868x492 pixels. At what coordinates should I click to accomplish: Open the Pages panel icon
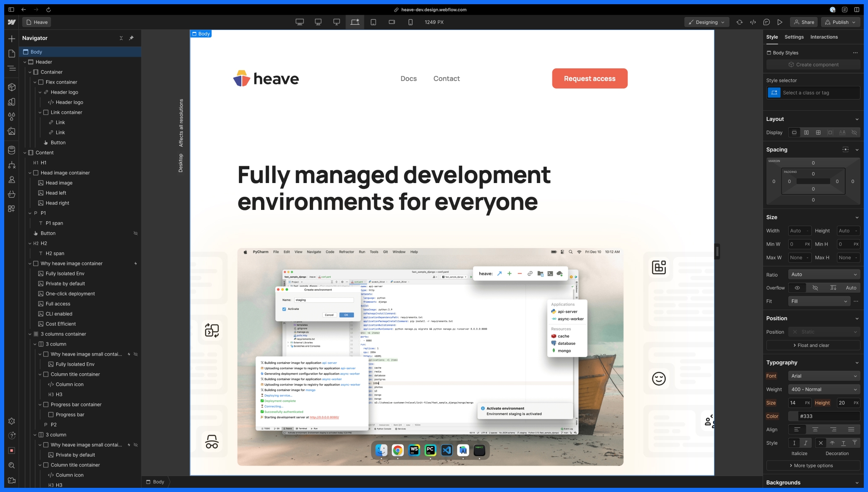[12, 53]
